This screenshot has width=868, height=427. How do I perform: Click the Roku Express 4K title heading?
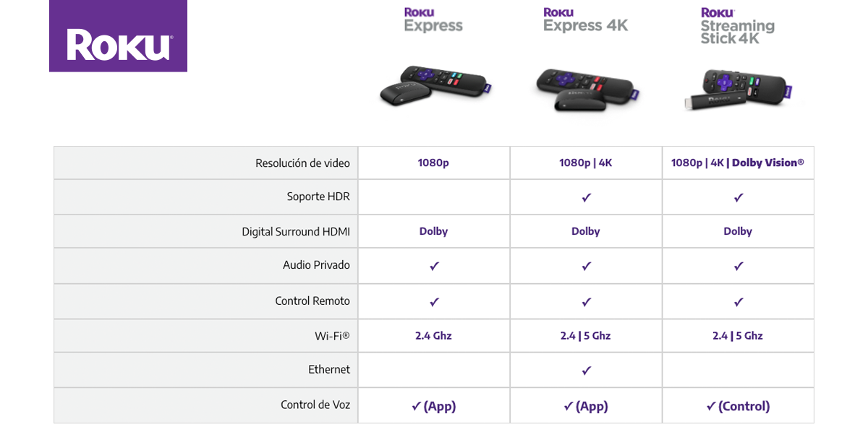tap(585, 20)
